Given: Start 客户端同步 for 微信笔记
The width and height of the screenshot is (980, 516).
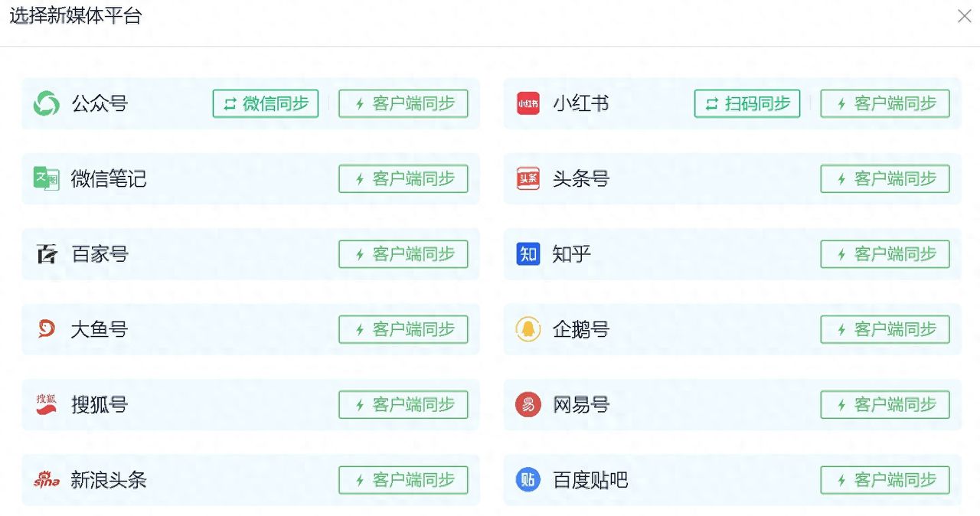Looking at the screenshot, I should [403, 178].
